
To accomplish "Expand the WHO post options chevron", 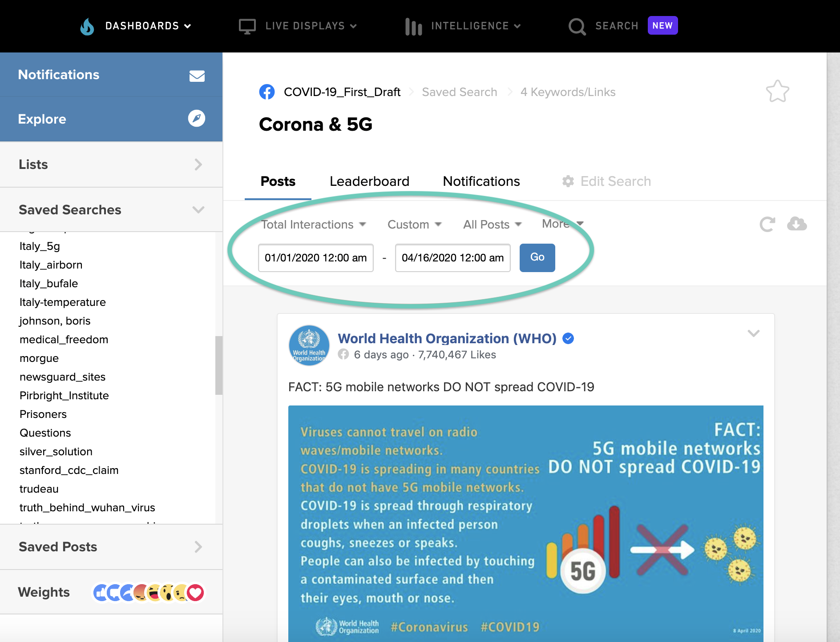I will click(754, 333).
